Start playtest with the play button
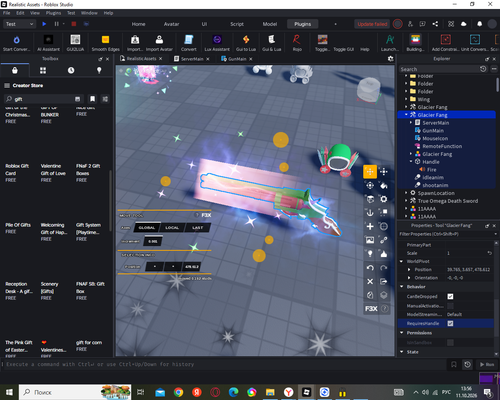Image resolution: width=500 pixels, height=400 pixels. (x=44, y=24)
